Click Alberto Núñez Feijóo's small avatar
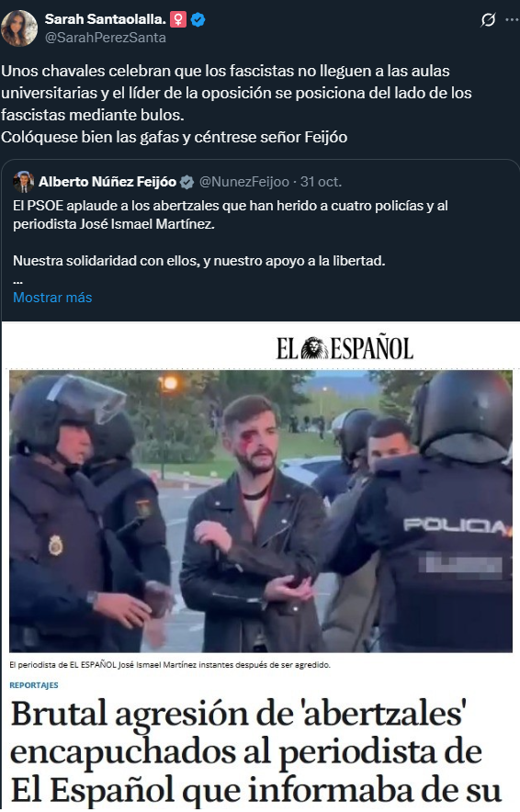The image size is (520, 812). (23, 182)
